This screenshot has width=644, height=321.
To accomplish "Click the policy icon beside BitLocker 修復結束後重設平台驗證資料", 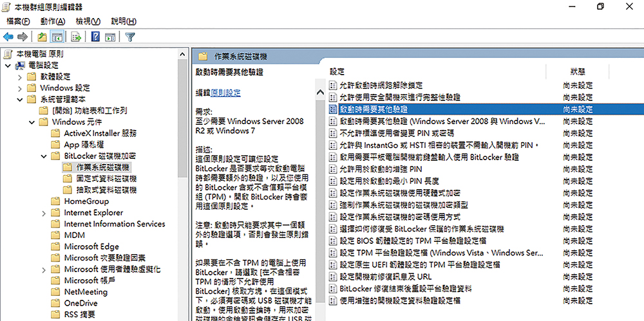I will pyautogui.click(x=333, y=289).
